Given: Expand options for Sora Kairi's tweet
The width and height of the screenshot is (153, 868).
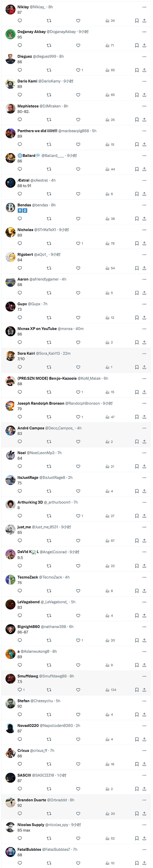Looking at the screenshot, I should (x=144, y=353).
